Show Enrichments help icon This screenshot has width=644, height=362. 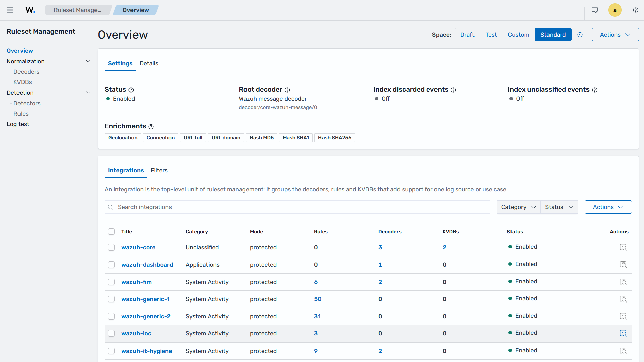coord(151,127)
